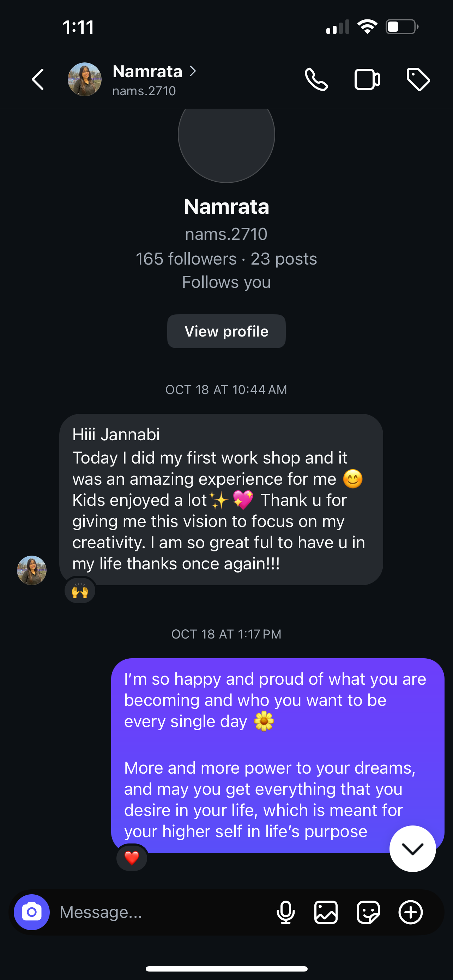Open the blue camera button
453x980 pixels.
pos(31,912)
